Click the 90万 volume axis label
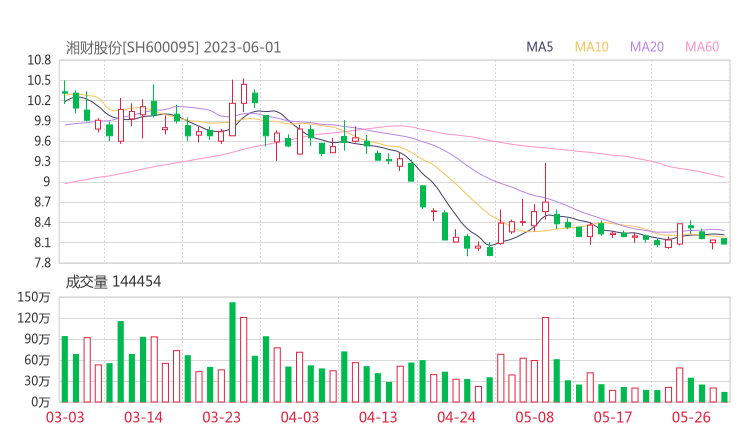This screenshot has height=440, width=740. [x=37, y=339]
